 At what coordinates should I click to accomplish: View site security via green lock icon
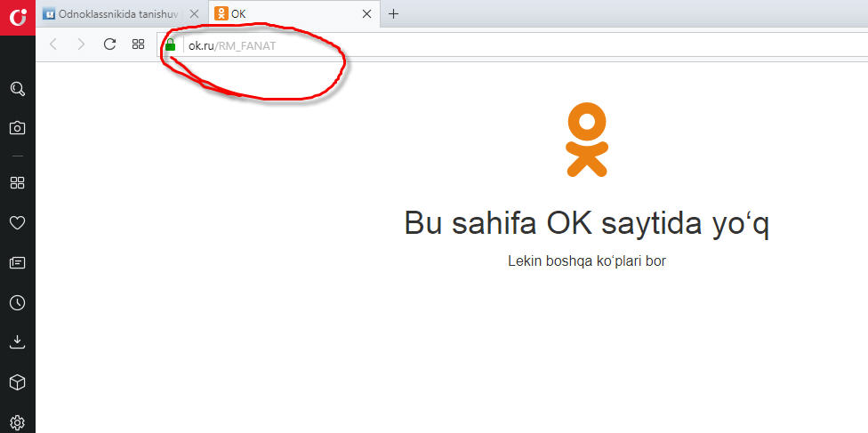click(x=170, y=45)
